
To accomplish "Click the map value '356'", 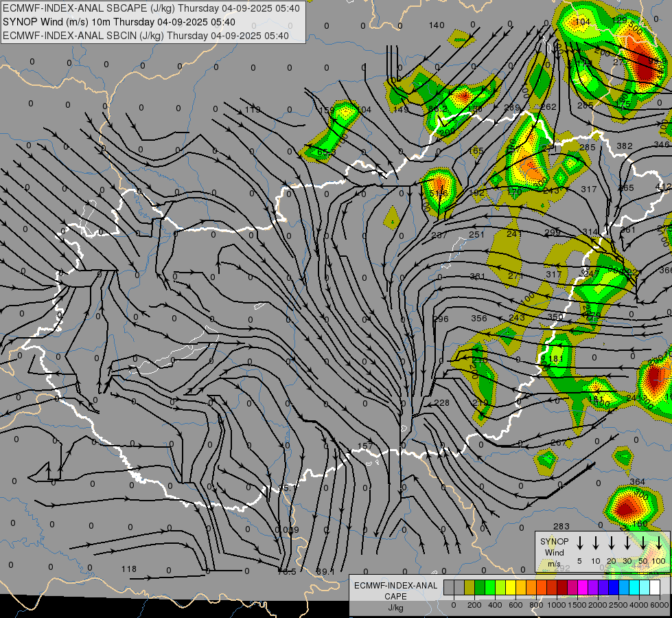I will coord(479,318).
